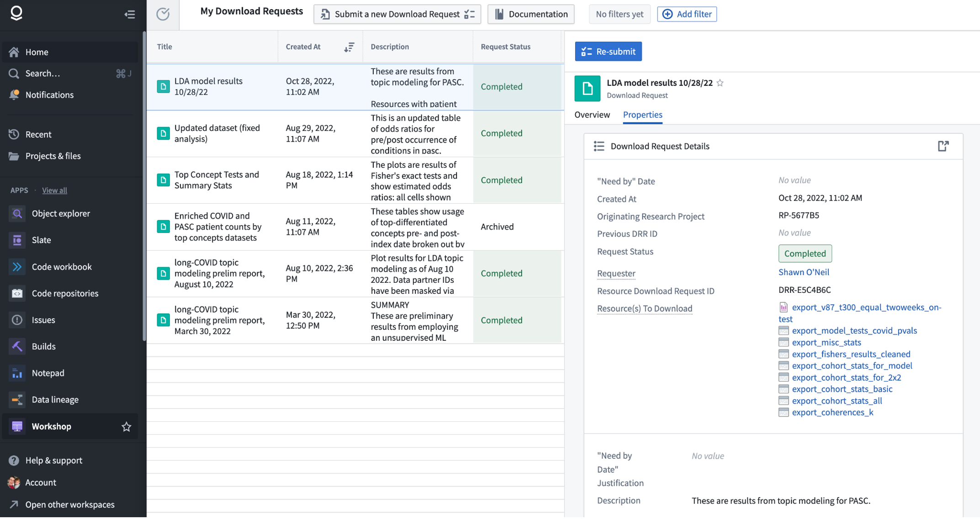Select the Updated dataset (fixed analysis) row
This screenshot has width=980, height=519.
point(217,133)
